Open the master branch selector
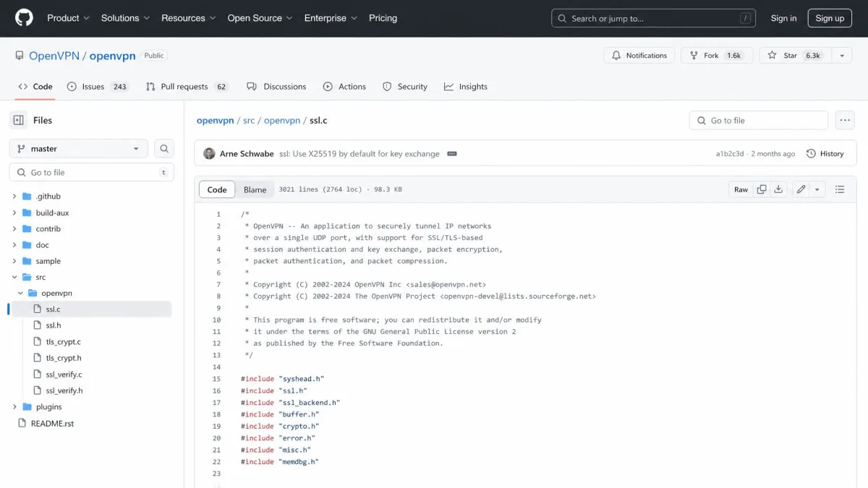 pyautogui.click(x=79, y=148)
